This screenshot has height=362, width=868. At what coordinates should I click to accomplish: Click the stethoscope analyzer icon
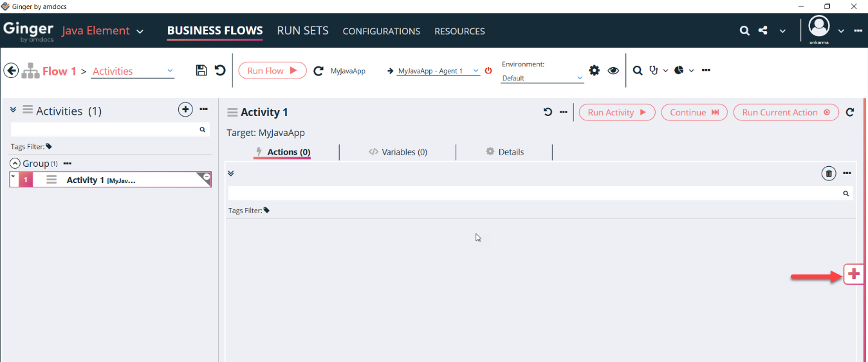(654, 70)
